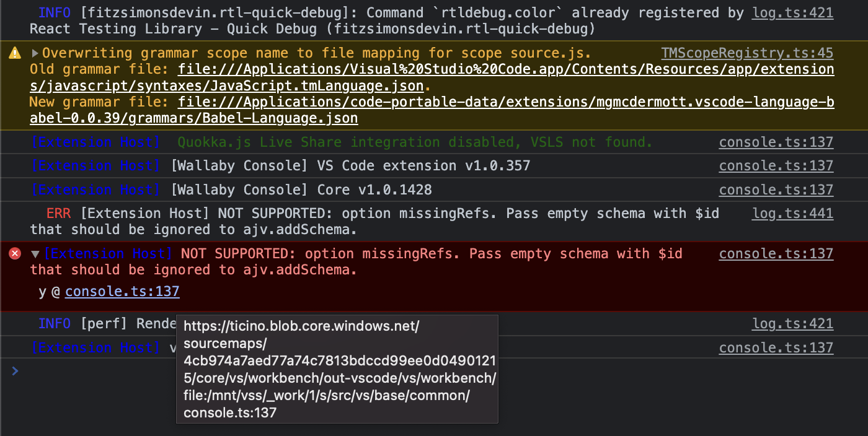Click console.ts:137 on the last console row
Viewport: 868px width, 436px height.
click(776, 347)
